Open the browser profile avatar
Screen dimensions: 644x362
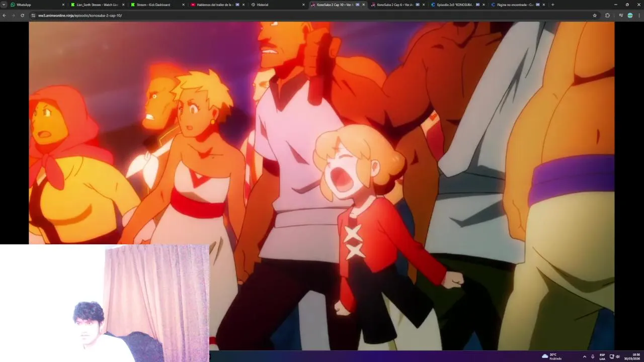(630, 16)
